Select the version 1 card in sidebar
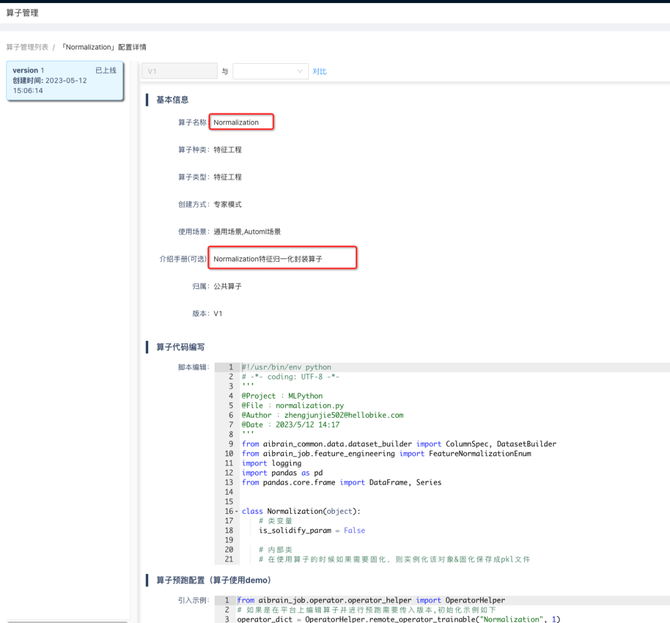 (x=64, y=81)
